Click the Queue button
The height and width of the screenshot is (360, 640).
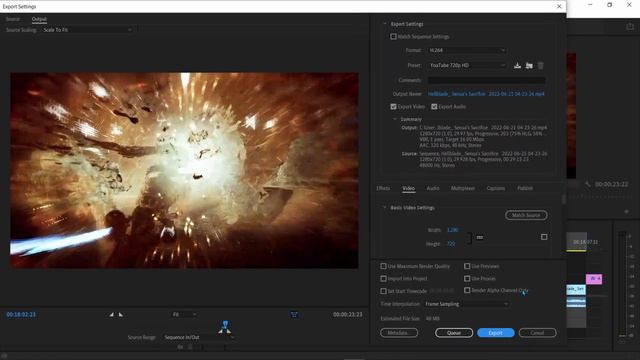[454, 333]
